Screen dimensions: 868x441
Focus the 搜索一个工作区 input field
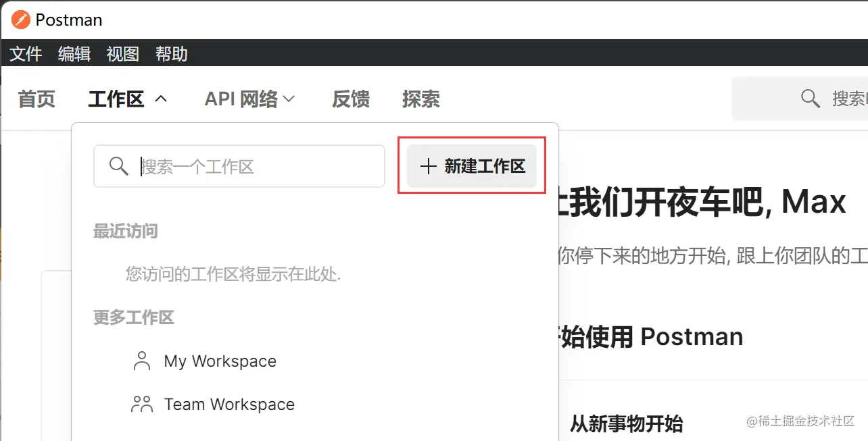[239, 166]
